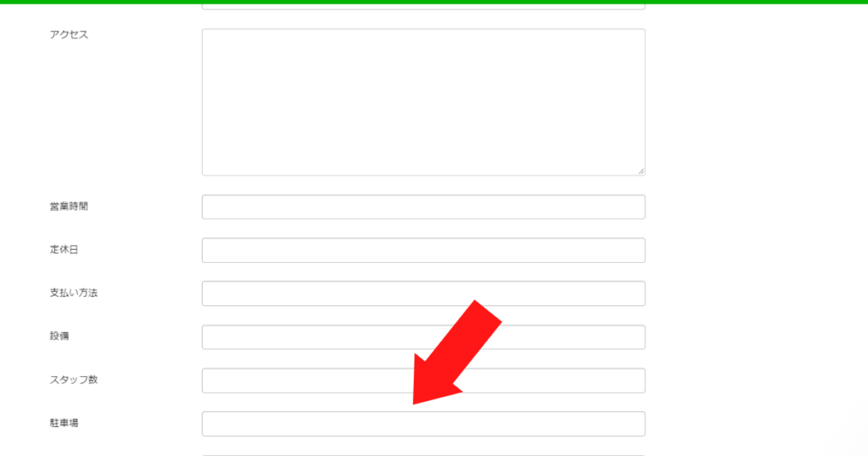Focus the 営業時間 input field
This screenshot has height=456, width=868.
pyautogui.click(x=424, y=207)
